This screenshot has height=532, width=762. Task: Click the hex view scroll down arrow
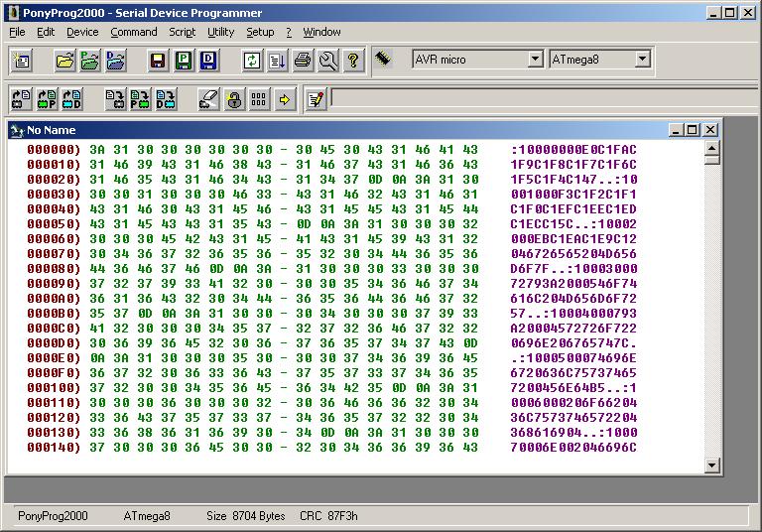point(711,465)
